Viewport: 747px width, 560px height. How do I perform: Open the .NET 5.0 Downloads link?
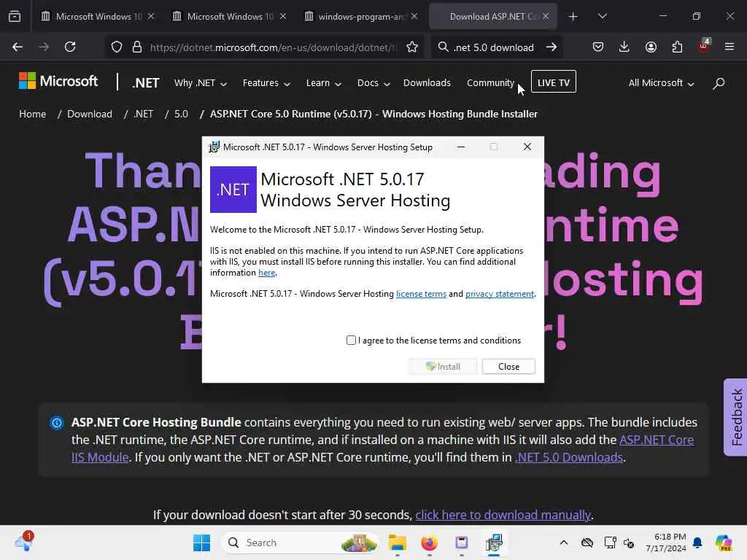coord(569,458)
